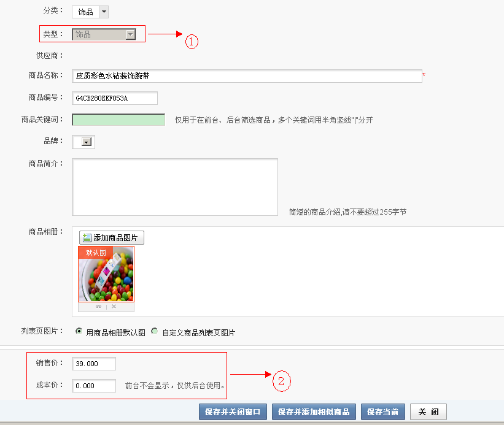Click the 商品名称 product name field
Screen dimensions: 504x425
click(247, 76)
